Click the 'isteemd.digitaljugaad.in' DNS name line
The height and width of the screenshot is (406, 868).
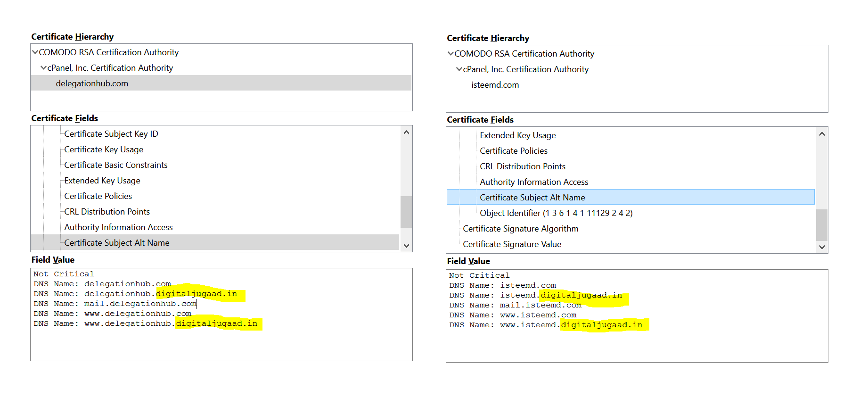[x=536, y=295]
